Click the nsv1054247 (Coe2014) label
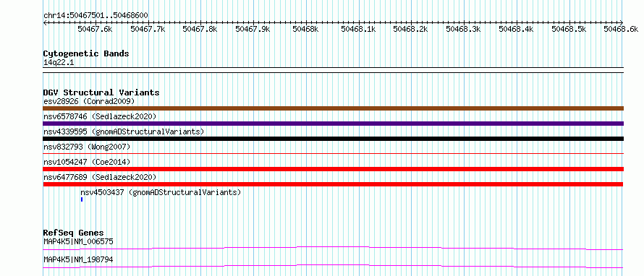The width and height of the screenshot is (644, 276). [x=87, y=162]
